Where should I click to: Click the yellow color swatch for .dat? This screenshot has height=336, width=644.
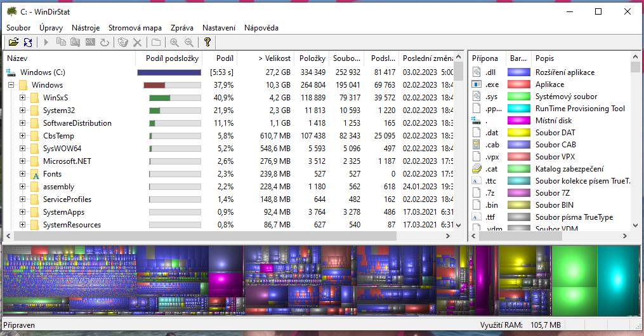[519, 132]
